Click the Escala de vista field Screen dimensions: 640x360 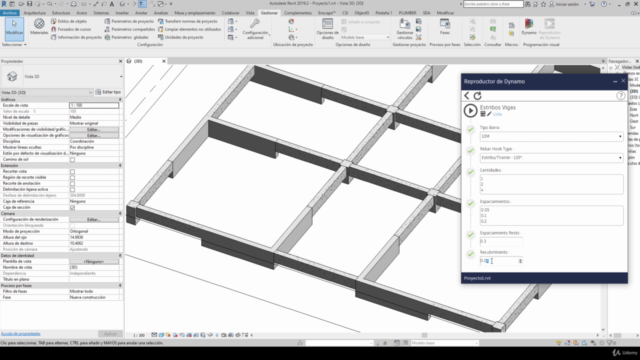94,105
